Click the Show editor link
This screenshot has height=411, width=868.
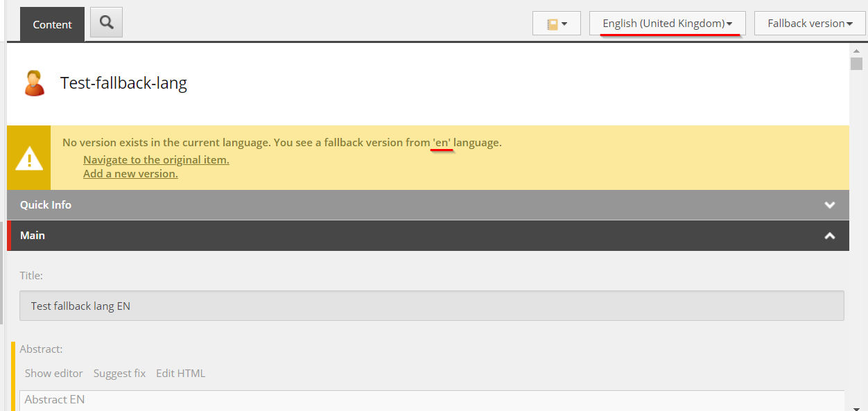pyautogui.click(x=54, y=373)
